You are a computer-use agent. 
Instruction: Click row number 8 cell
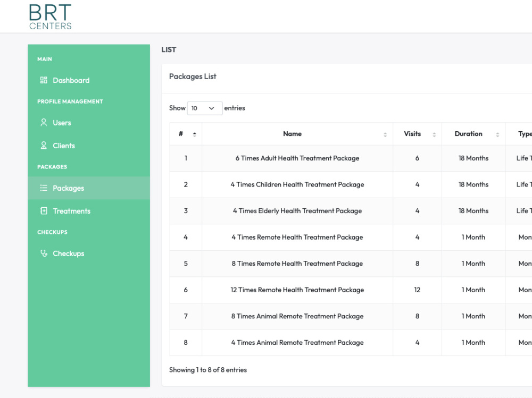(x=186, y=342)
